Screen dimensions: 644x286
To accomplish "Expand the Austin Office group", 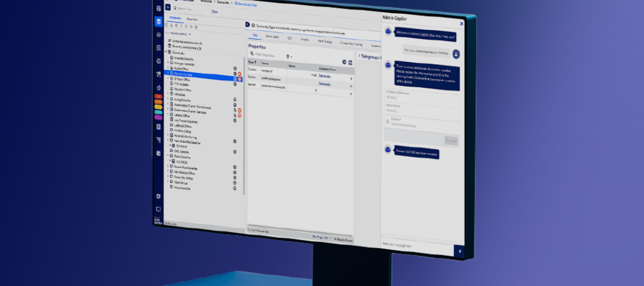I will tap(168, 68).
